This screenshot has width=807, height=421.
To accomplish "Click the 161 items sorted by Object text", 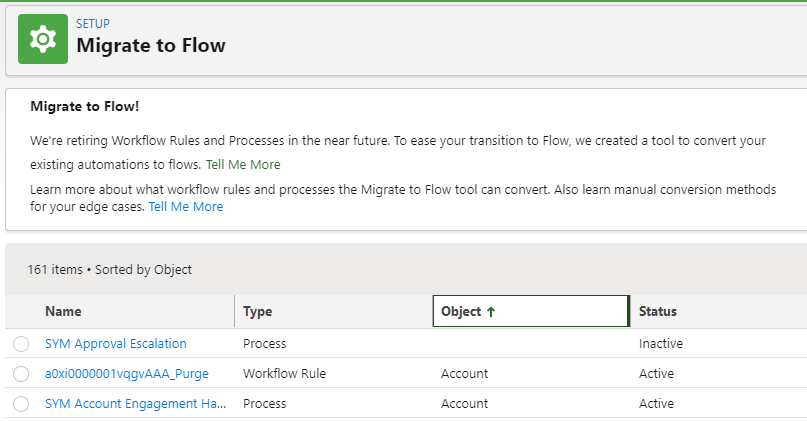I will pos(110,270).
